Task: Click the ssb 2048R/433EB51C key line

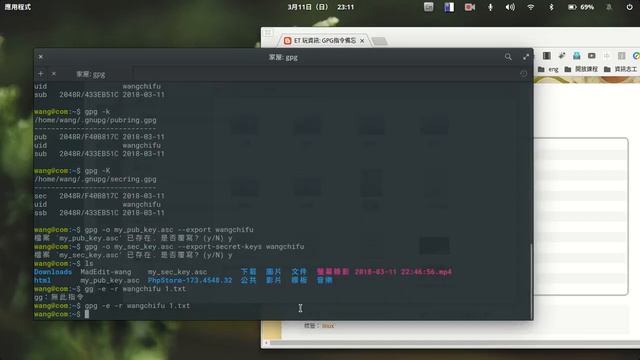Action: [x=99, y=213]
